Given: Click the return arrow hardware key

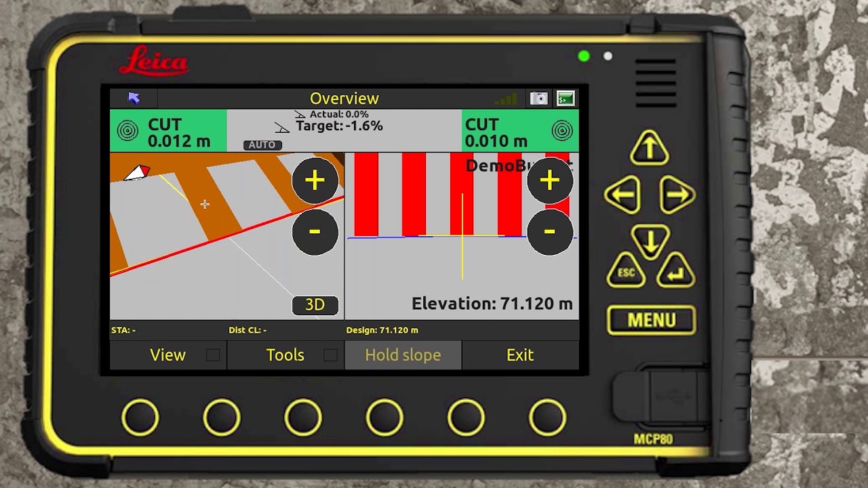Looking at the screenshot, I should point(675,270).
